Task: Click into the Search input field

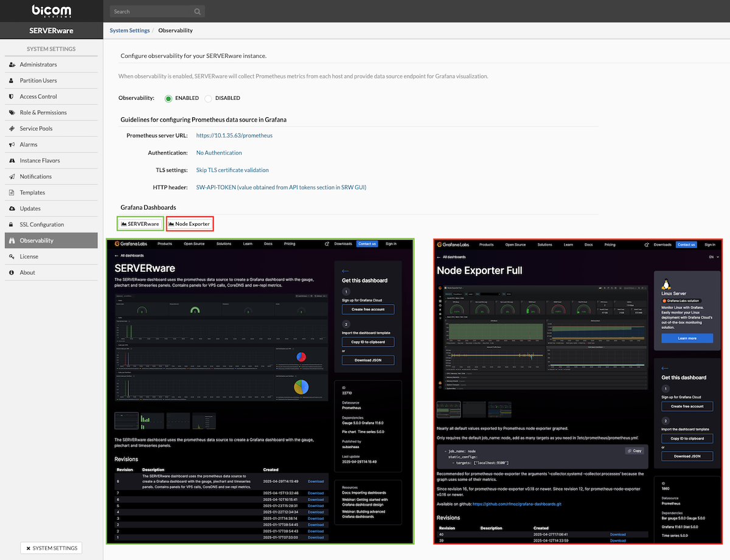Action: [152, 12]
